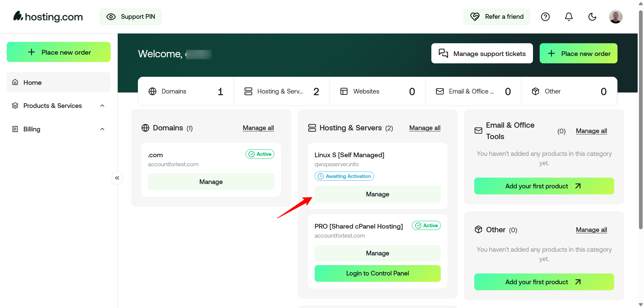Click the Billing sidebar icon
This screenshot has width=644, height=308.
click(x=15, y=129)
